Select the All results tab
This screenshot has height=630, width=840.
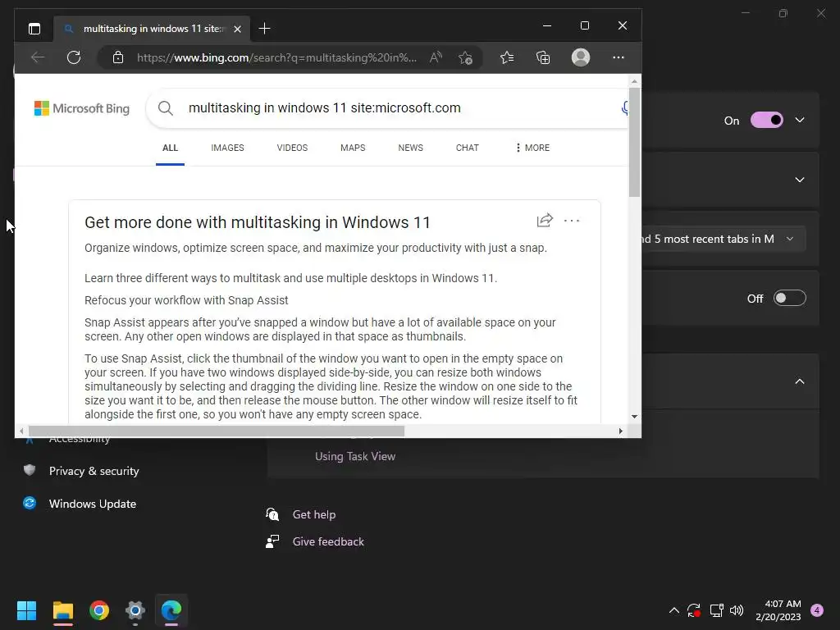tap(170, 148)
